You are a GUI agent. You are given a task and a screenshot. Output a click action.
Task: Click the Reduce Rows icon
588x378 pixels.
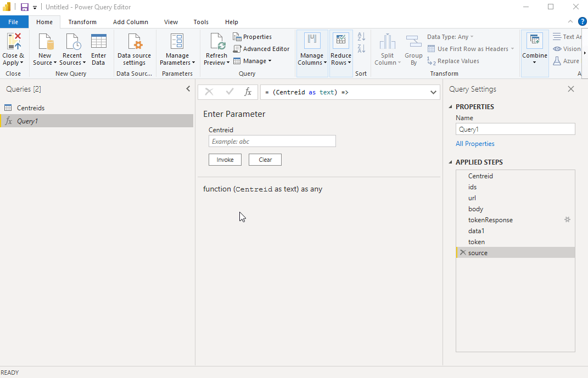coord(341,41)
